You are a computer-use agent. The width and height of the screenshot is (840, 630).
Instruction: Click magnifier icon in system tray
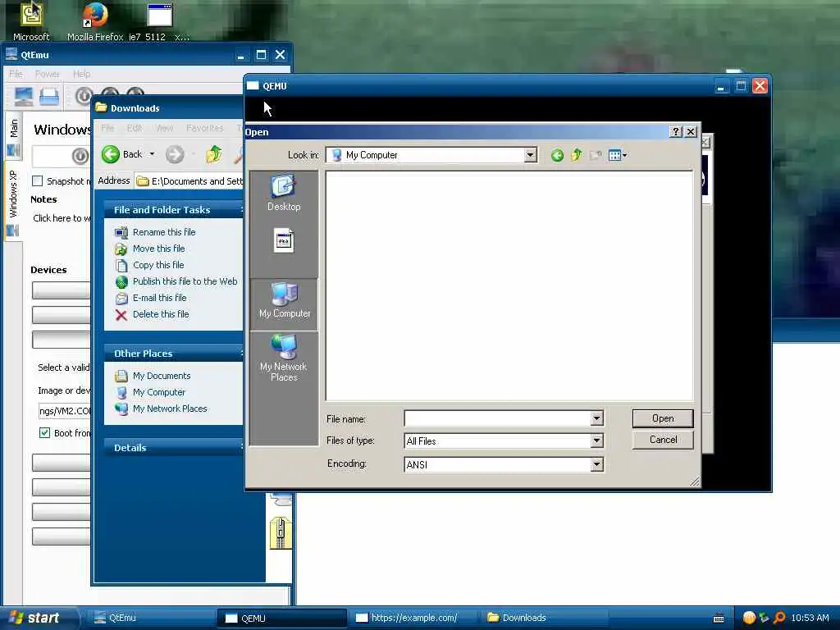779,618
